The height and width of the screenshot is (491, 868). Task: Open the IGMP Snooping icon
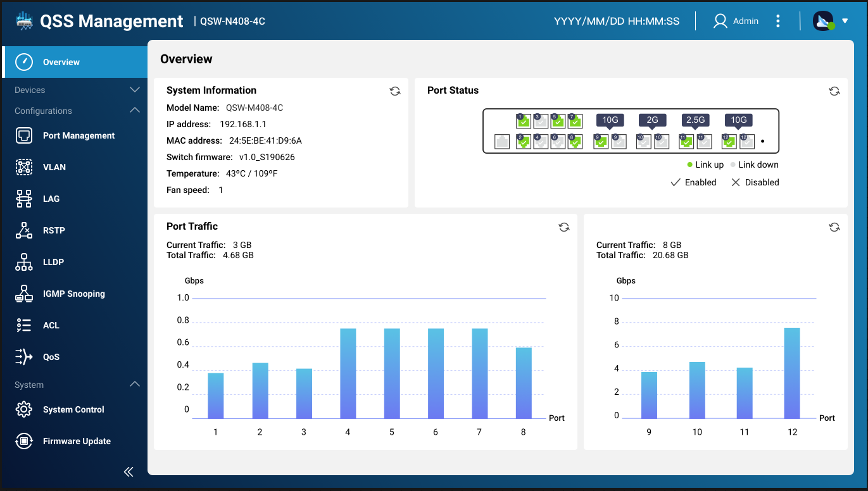pyautogui.click(x=23, y=294)
